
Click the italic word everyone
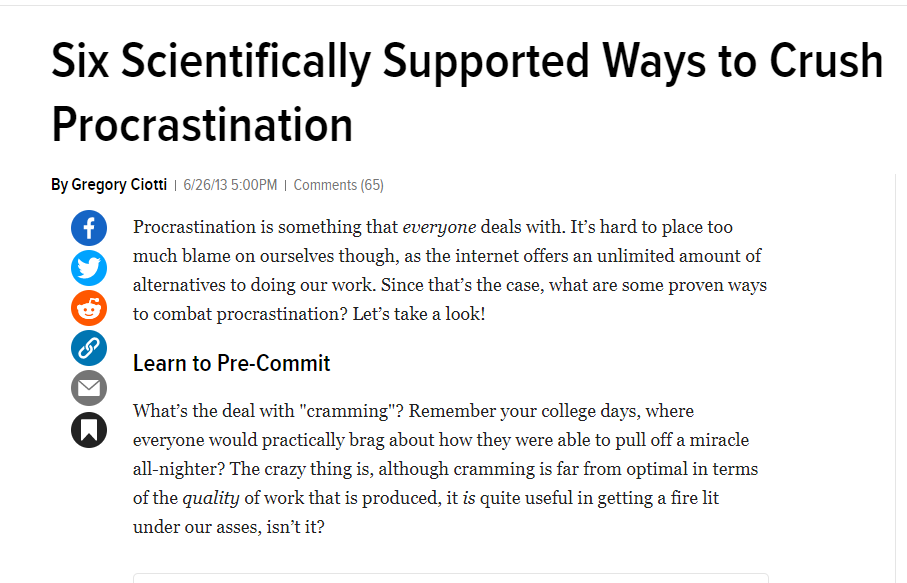(439, 227)
